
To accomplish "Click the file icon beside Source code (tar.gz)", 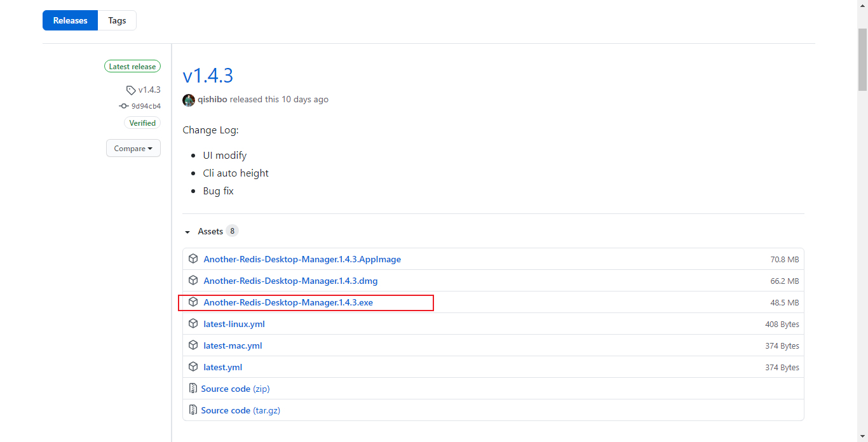I will click(x=193, y=410).
